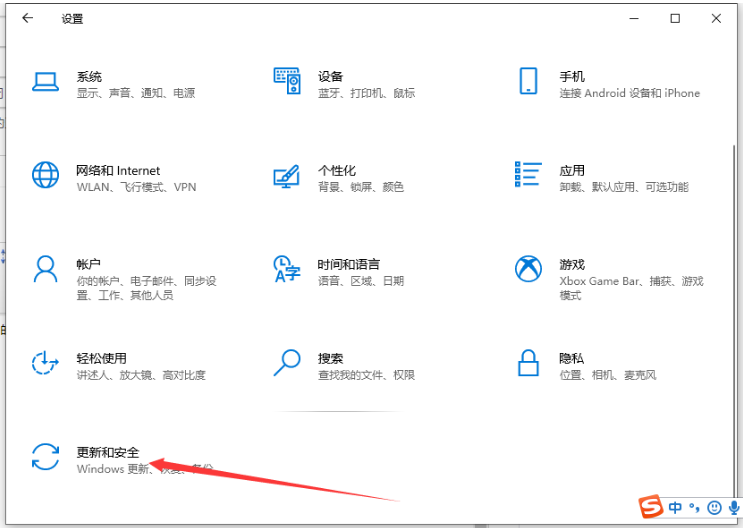Screen dimensions: 743x528
Task: Open the IME smiley emoji panel
Action: pos(714,507)
